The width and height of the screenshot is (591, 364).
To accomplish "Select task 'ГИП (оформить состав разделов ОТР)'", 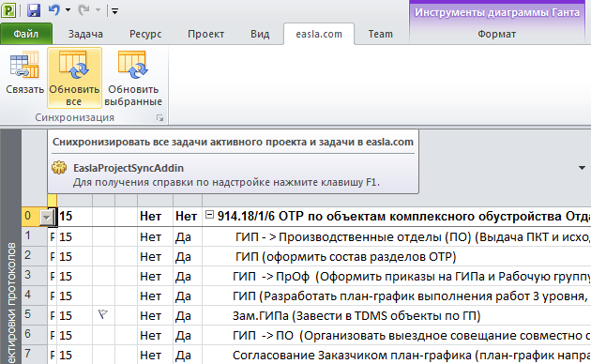I will [x=345, y=257].
